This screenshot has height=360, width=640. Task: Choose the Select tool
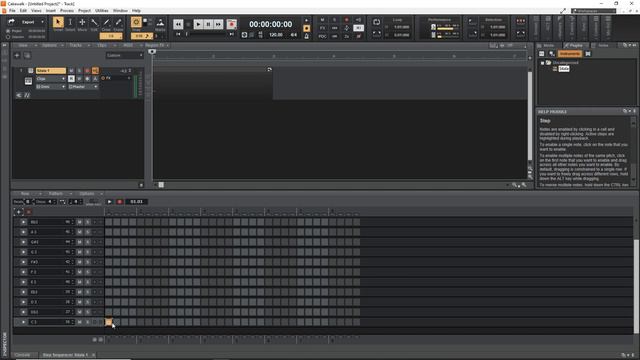(70, 22)
